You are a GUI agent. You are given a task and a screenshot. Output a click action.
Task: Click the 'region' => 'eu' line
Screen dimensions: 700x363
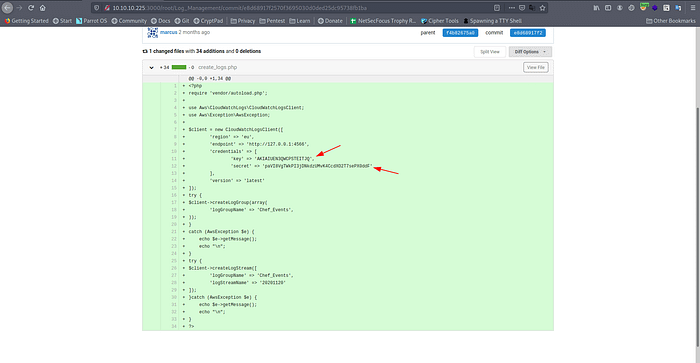coord(348,137)
